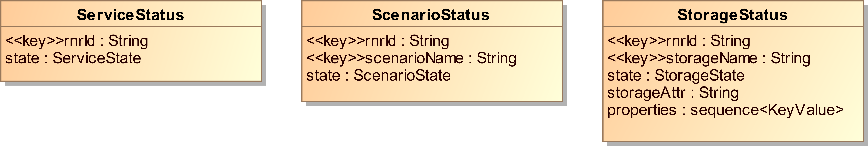This screenshot has width=868, height=146.
Task: Select the state : ServiceState attribute
Action: point(73,58)
